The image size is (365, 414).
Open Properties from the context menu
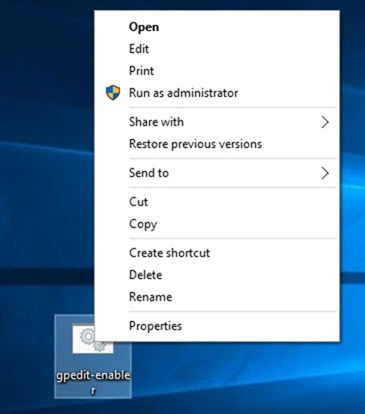pos(217,326)
